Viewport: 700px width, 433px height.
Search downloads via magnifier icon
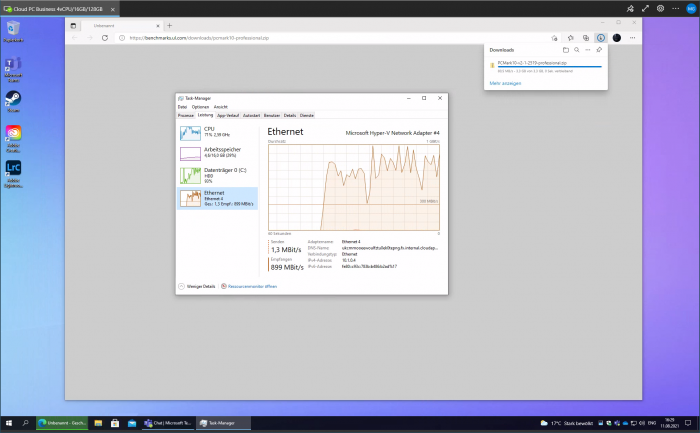click(577, 50)
